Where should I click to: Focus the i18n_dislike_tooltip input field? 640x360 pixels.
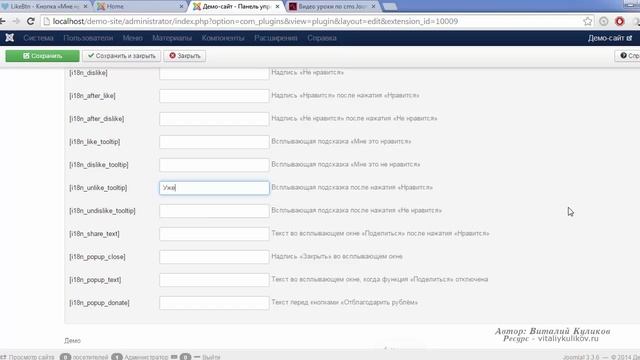coord(214,165)
